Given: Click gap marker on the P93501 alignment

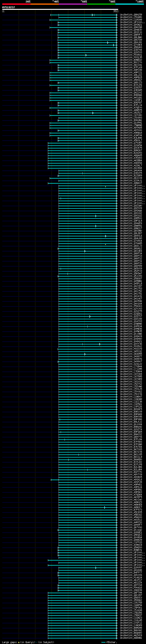Looking at the screenshot, I should (86, 55).
